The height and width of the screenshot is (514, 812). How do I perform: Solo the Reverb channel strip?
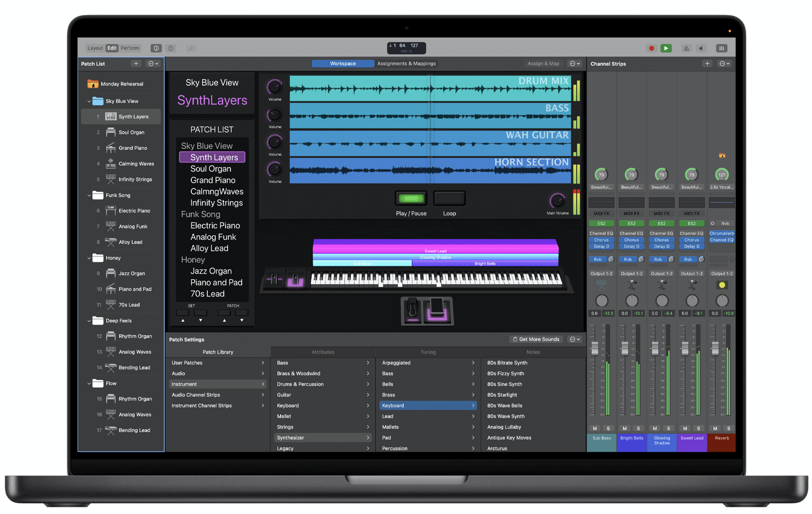(728, 428)
